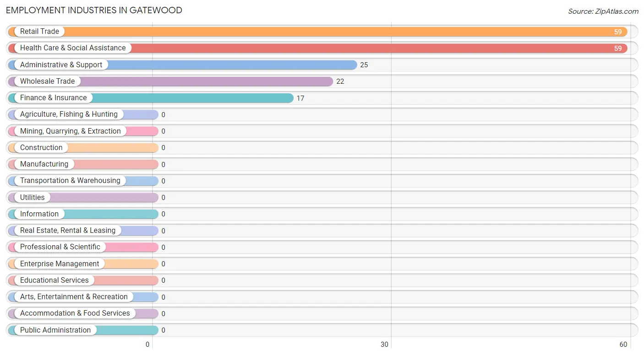This screenshot has height=355, width=644.
Task: Click the Public Administration label
Action: coord(55,330)
